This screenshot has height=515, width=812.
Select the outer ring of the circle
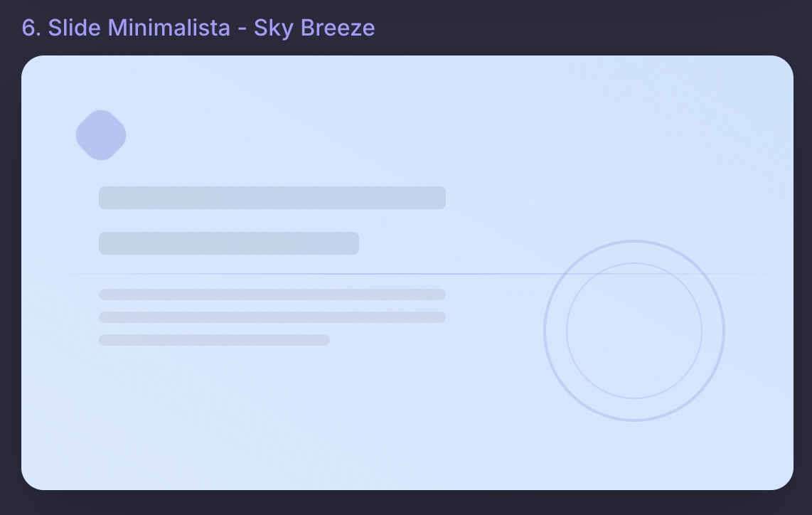click(x=634, y=242)
